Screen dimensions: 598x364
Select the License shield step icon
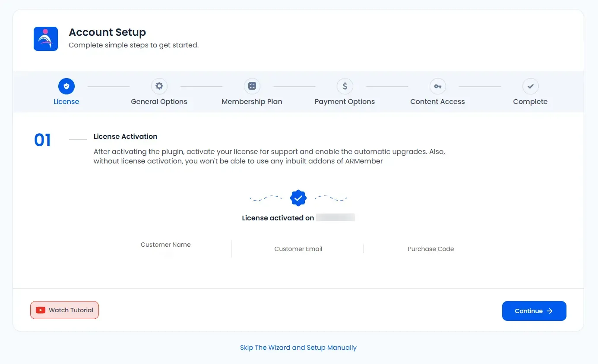(x=66, y=86)
